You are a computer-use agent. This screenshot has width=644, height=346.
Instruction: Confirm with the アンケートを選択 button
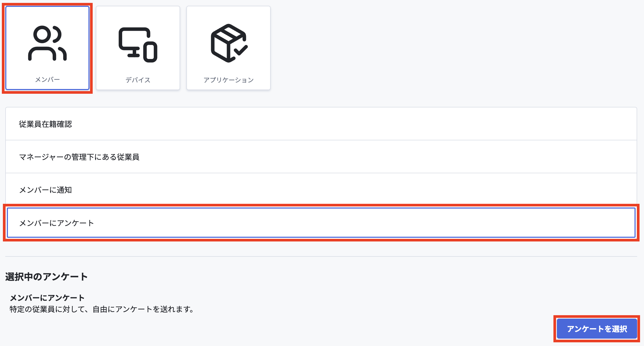coord(597,329)
